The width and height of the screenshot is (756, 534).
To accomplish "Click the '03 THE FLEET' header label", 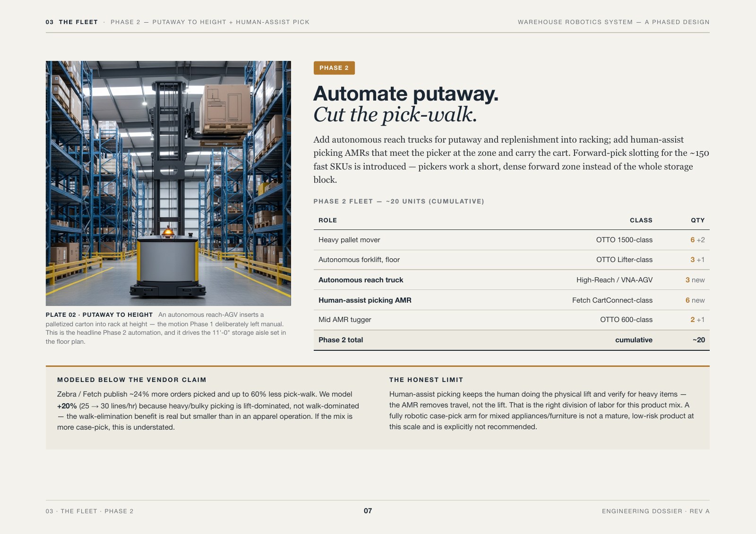I will 72,22.
